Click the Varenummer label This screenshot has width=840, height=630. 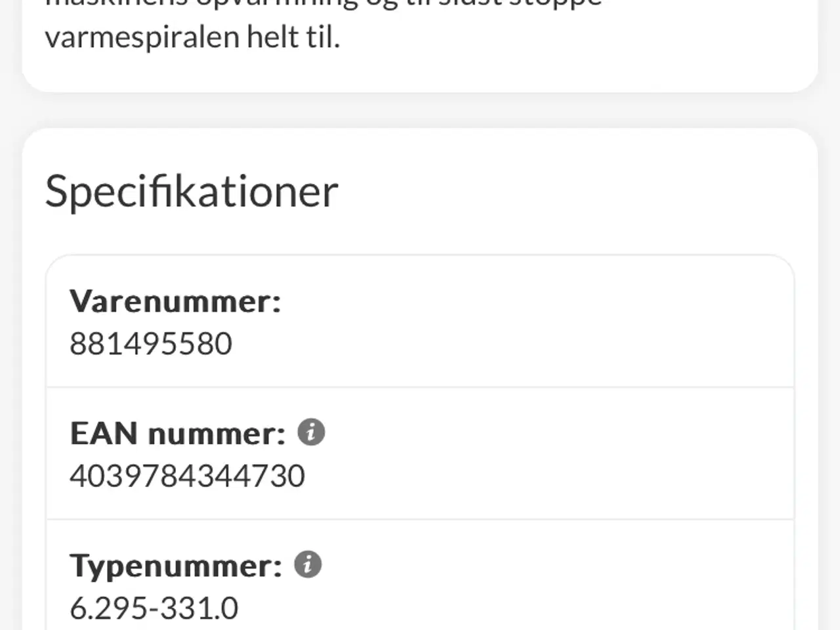[x=176, y=301]
